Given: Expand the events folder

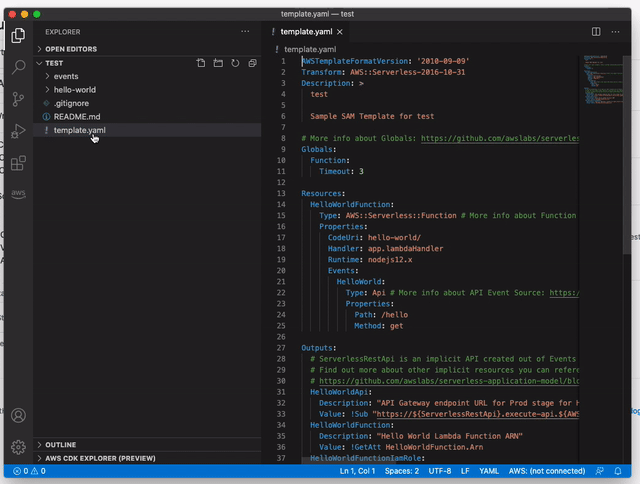Looking at the screenshot, I should 66,76.
